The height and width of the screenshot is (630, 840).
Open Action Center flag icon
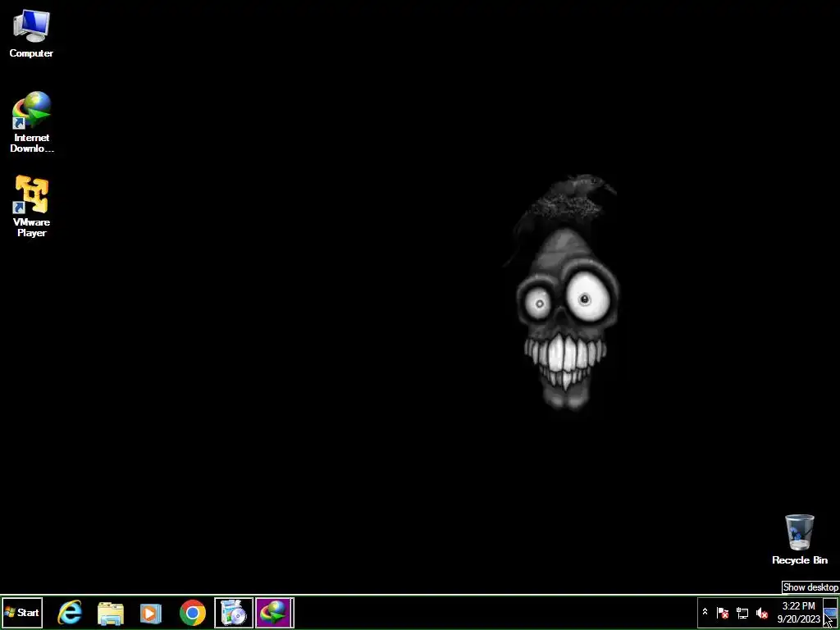(x=723, y=612)
